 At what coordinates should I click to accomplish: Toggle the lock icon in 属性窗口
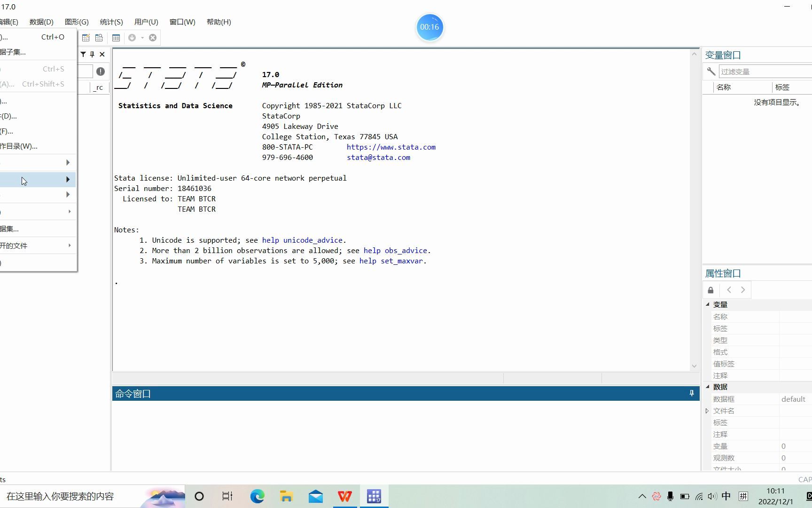point(710,290)
